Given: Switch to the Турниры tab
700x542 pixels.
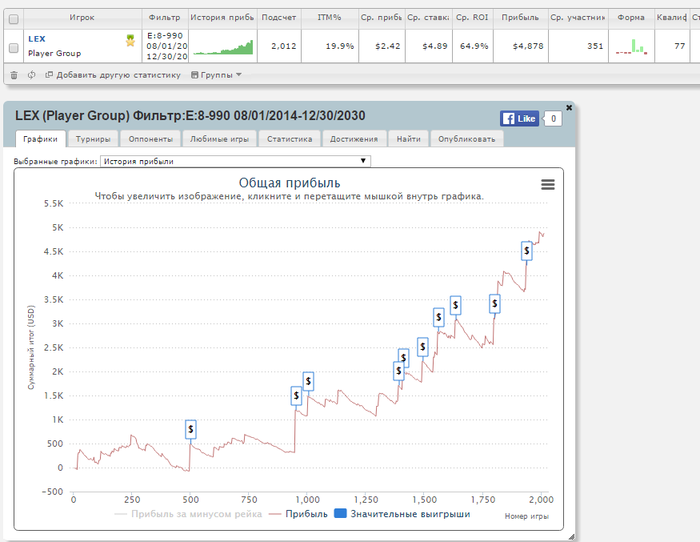Looking at the screenshot, I should pos(93,140).
